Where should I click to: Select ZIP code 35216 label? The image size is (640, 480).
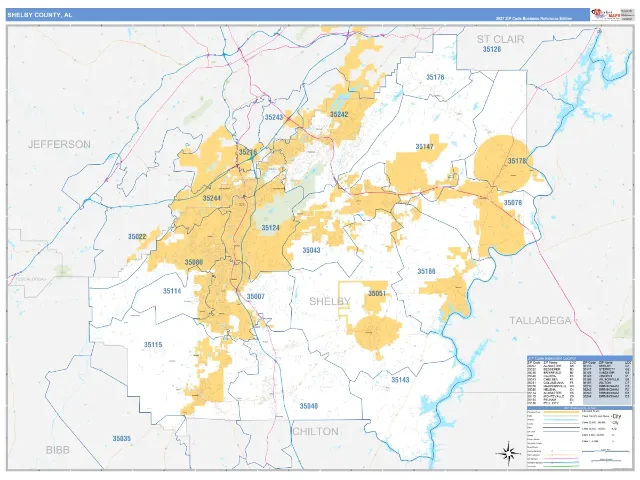click(248, 152)
